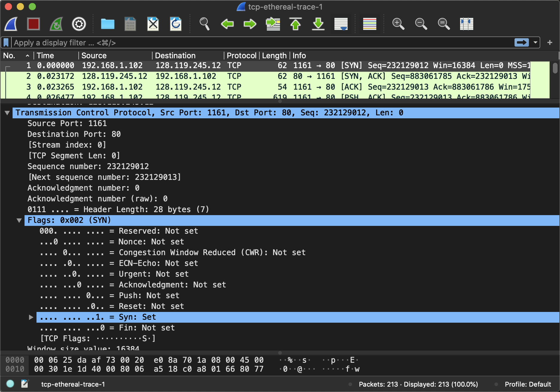Restart the current capture
Viewport: 560px width, 392px height.
[x=56, y=24]
